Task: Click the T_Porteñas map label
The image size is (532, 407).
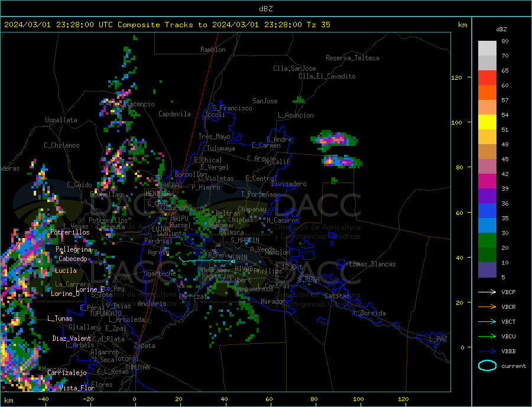Action: coord(258,194)
